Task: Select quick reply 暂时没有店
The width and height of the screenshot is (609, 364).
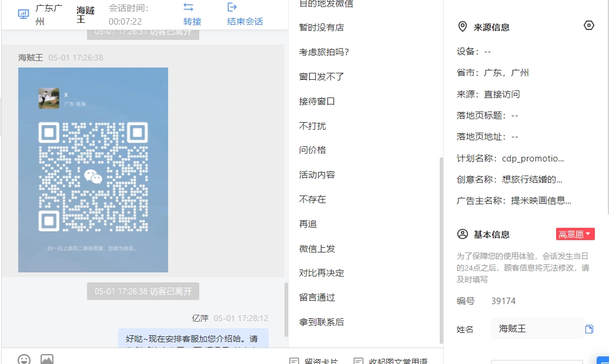Action: pos(322,28)
